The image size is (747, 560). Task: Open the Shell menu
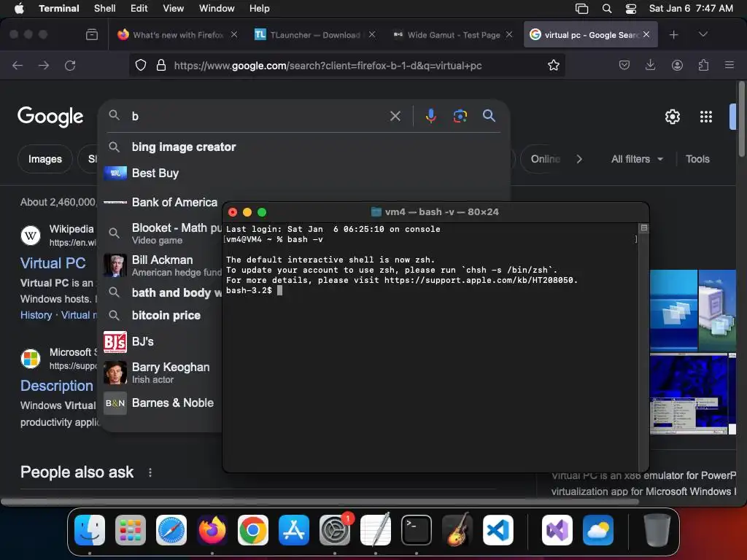(105, 9)
